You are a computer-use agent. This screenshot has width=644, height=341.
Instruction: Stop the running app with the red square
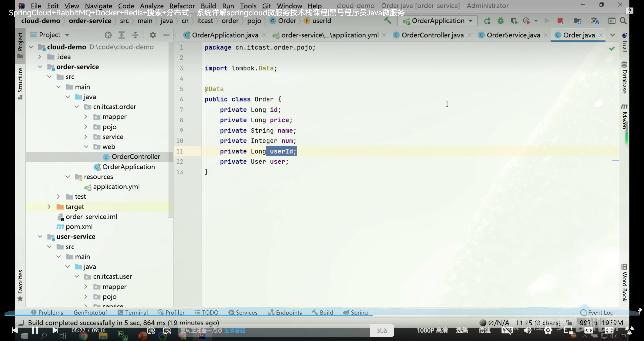click(x=560, y=21)
